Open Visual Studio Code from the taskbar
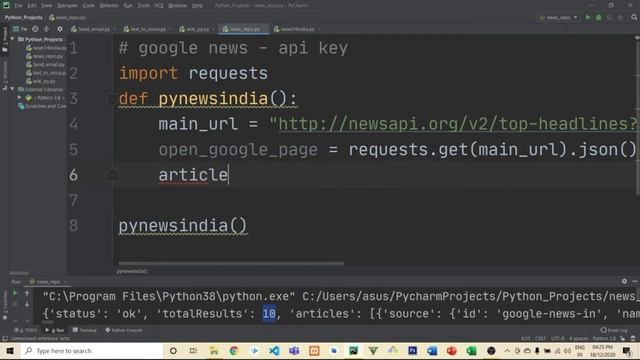This screenshot has height=360, width=640. (274, 351)
